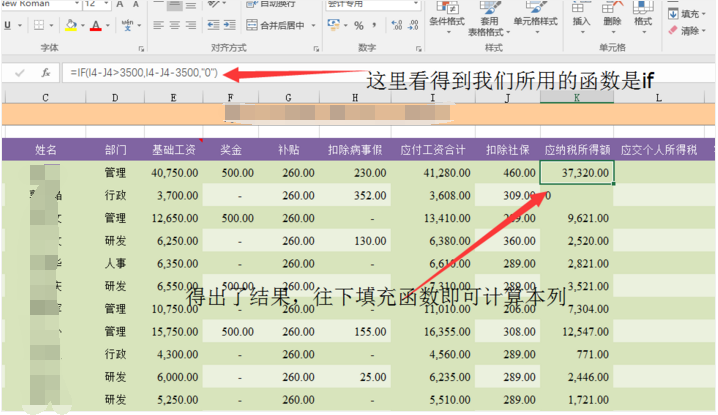The height and width of the screenshot is (415, 718).
Task: Select column K header
Action: pos(577,97)
